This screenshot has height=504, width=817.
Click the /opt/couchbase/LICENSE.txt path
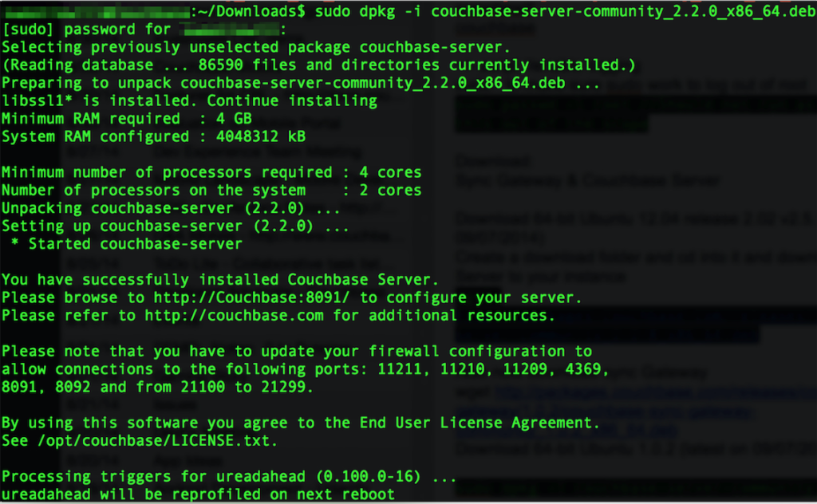coord(153,440)
